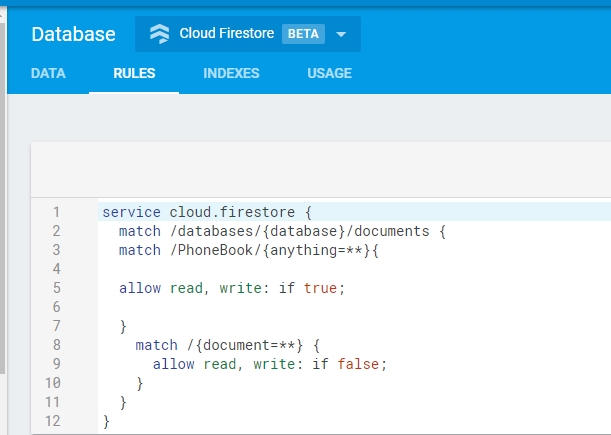611x435 pixels.
Task: Select the RULES tab
Action: (134, 73)
